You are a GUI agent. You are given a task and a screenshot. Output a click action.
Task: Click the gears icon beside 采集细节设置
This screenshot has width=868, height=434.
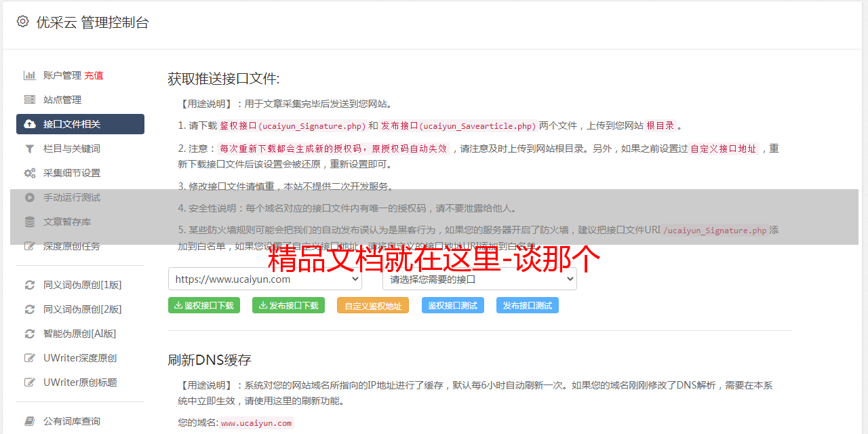click(30, 173)
